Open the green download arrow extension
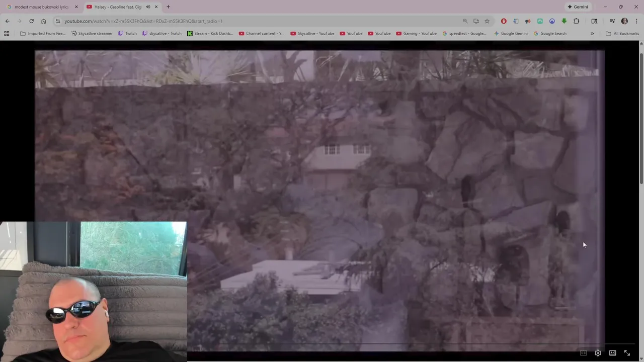Image resolution: width=644 pixels, height=362 pixels. coord(564,21)
